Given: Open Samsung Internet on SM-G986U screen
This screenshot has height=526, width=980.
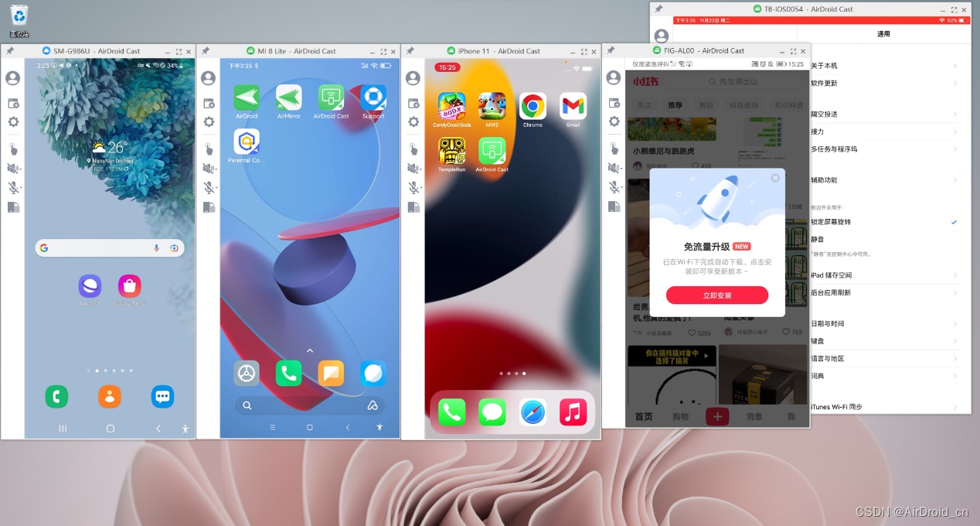Looking at the screenshot, I should 90,286.
